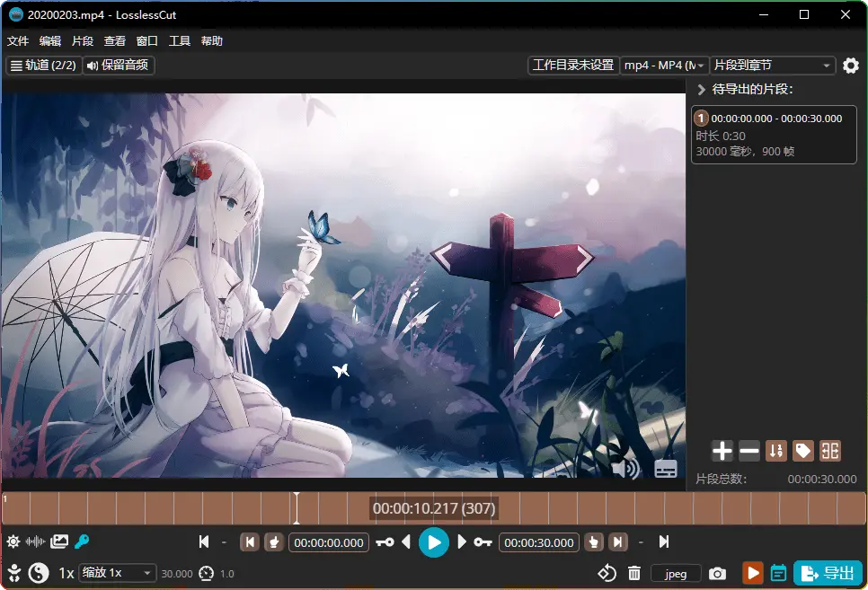Toggle the thumbnails display on the timeline
Image resolution: width=868 pixels, height=590 pixels.
[59, 542]
